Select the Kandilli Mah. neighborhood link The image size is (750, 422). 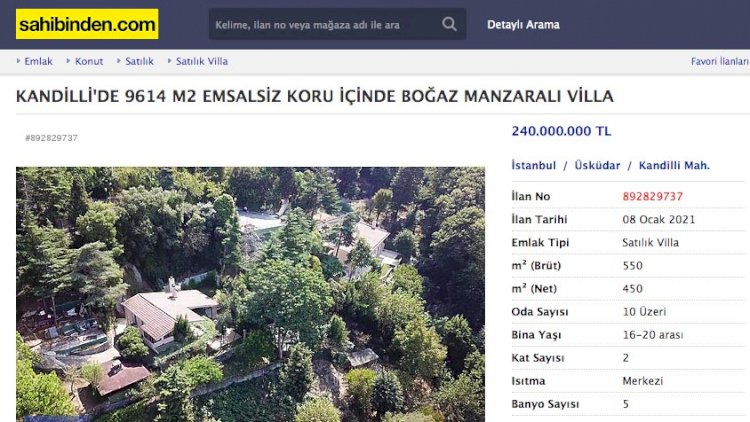coord(674,166)
